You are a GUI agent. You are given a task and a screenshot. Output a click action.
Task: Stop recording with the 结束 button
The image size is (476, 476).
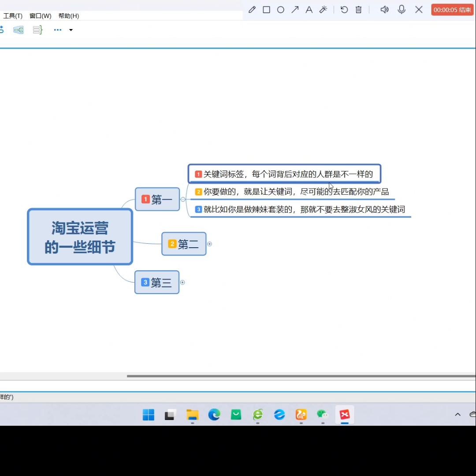452,10
